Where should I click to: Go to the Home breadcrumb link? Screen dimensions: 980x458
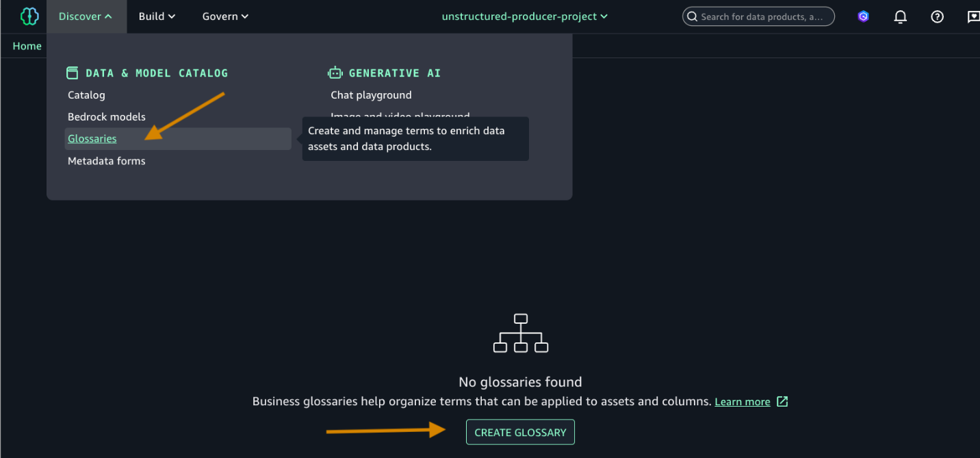click(27, 46)
